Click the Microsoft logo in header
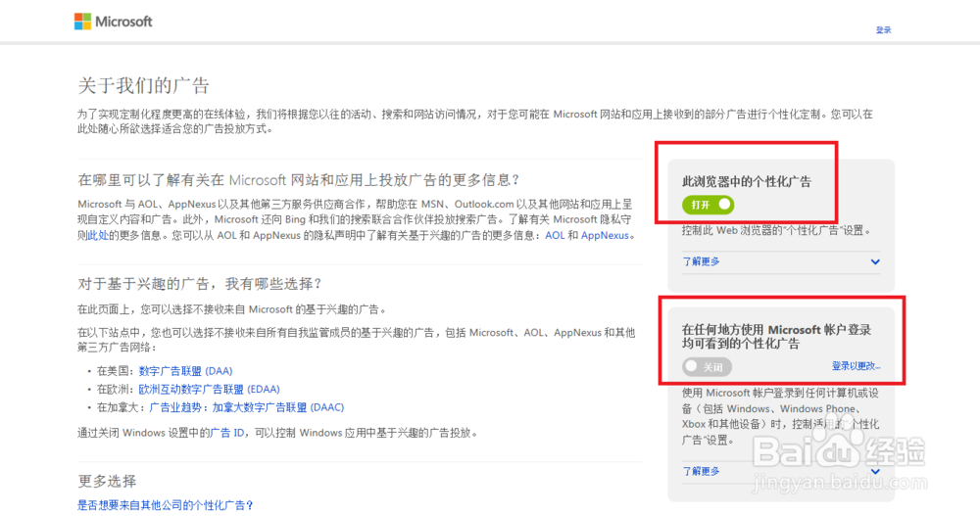This screenshot has height=516, width=980. point(113,22)
